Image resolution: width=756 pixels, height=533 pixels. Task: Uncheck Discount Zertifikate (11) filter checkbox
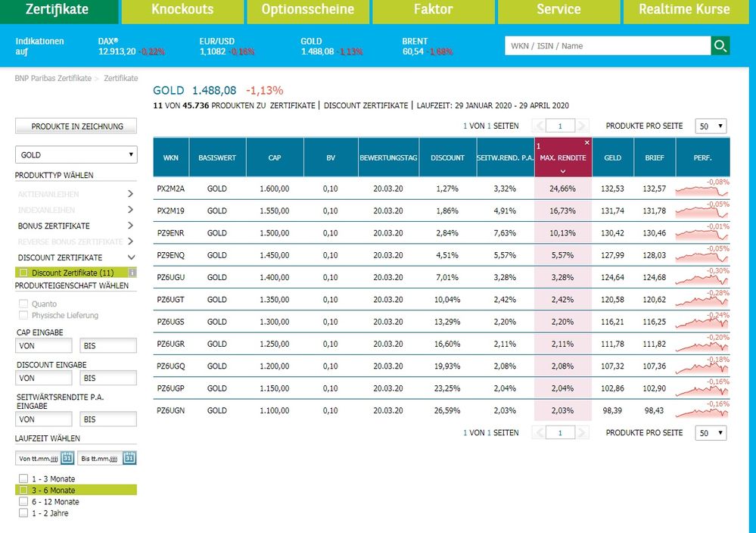coord(23,273)
